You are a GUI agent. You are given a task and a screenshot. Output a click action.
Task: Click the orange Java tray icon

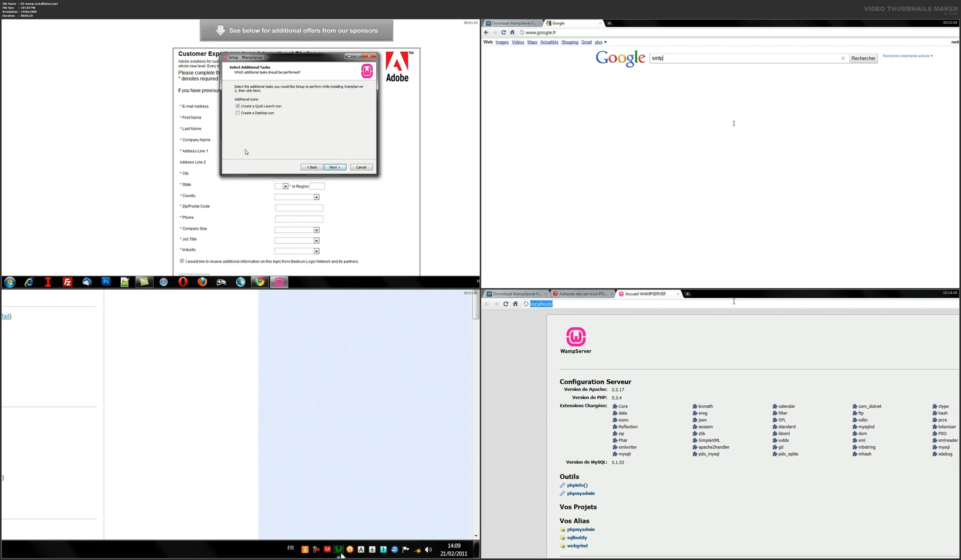tap(305, 549)
